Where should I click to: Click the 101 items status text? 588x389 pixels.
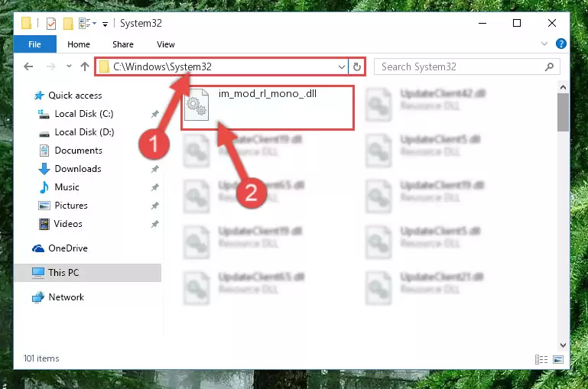[x=41, y=358]
